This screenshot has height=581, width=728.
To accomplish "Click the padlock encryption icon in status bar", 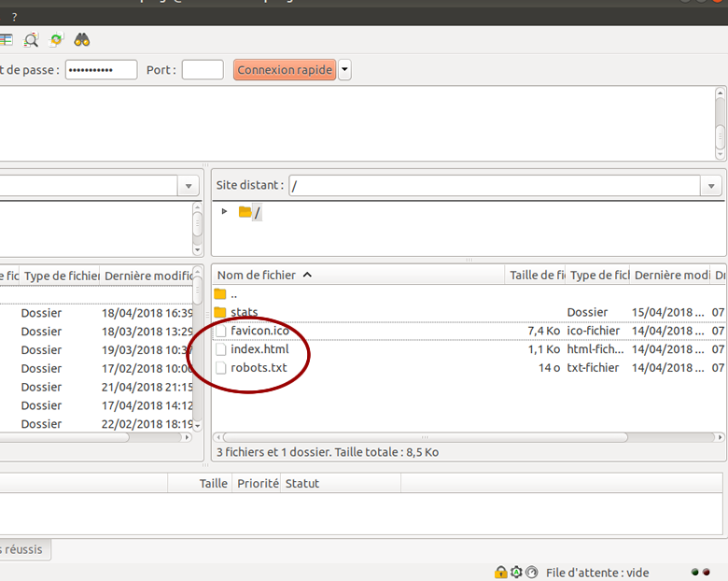I will (x=501, y=573).
